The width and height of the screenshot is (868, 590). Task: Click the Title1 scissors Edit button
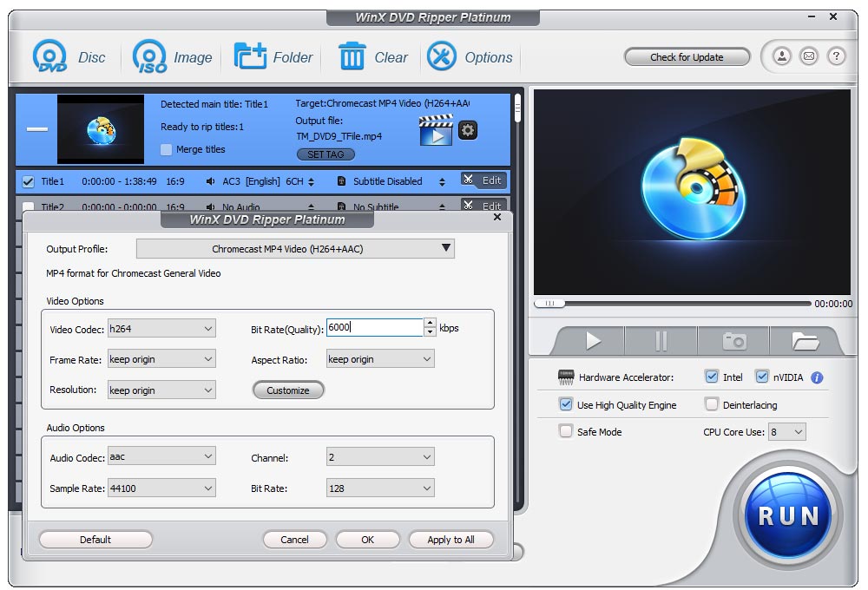click(484, 180)
